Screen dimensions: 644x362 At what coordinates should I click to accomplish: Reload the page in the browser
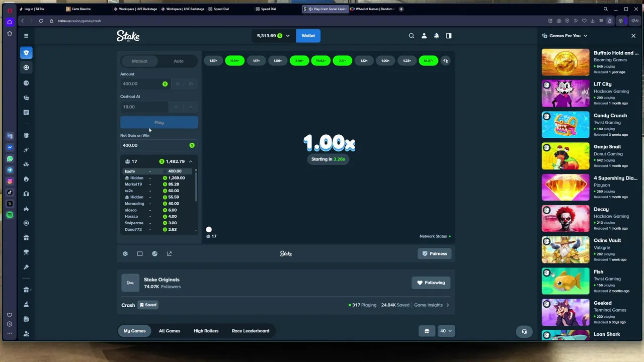(41, 21)
